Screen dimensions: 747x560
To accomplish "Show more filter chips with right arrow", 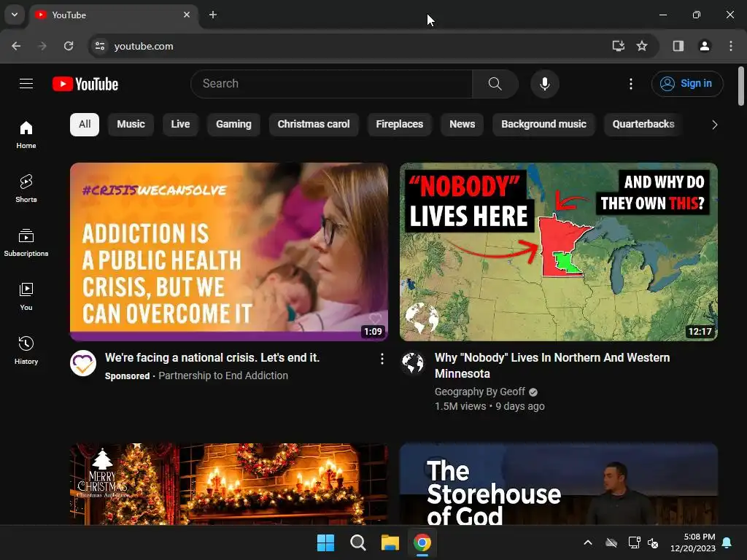I will [x=714, y=125].
